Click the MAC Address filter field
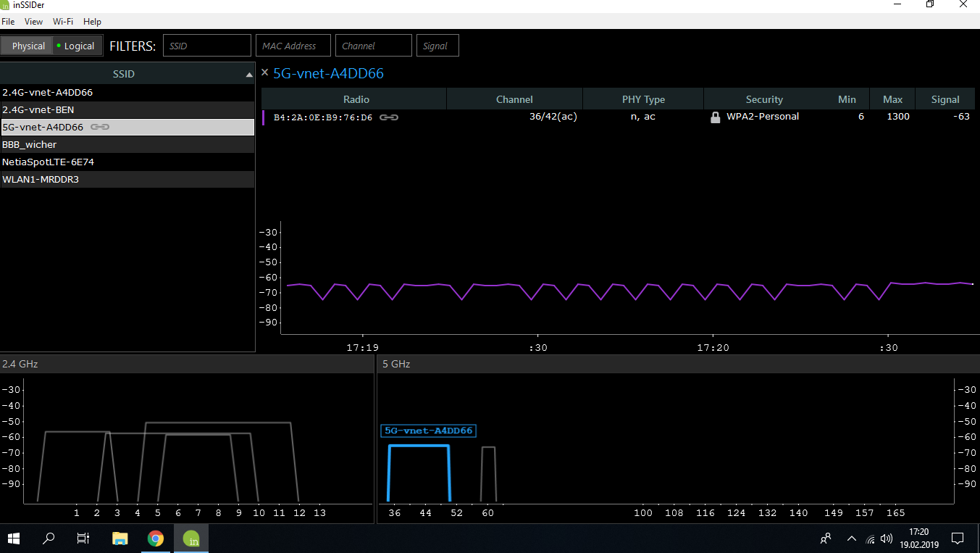 (x=293, y=46)
